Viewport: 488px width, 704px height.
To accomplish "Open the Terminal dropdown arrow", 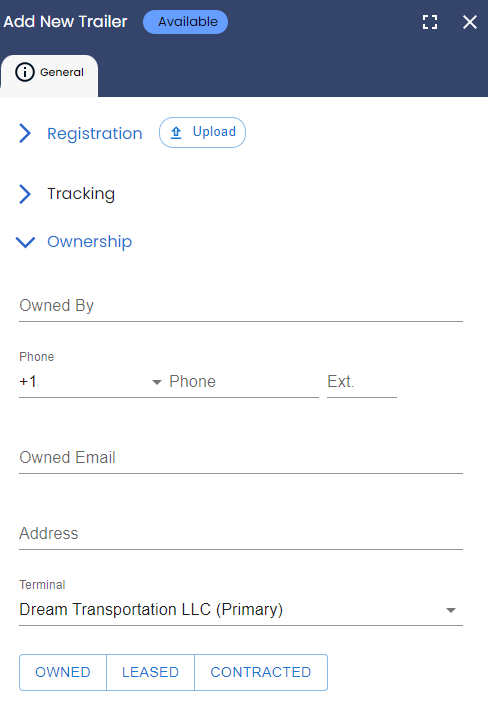I will point(451,610).
